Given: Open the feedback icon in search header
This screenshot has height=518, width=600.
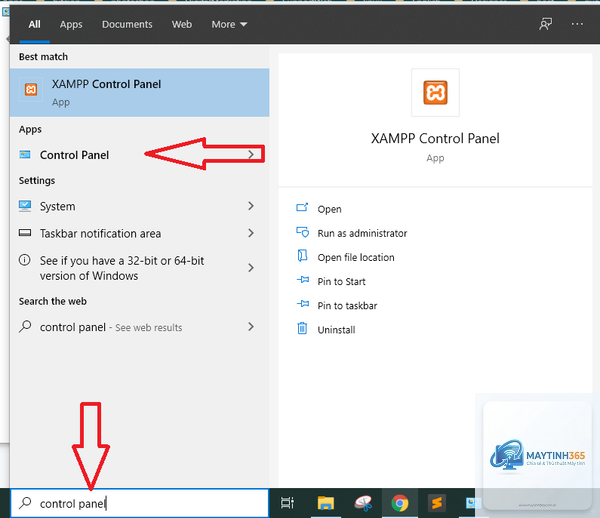Looking at the screenshot, I should [545, 24].
